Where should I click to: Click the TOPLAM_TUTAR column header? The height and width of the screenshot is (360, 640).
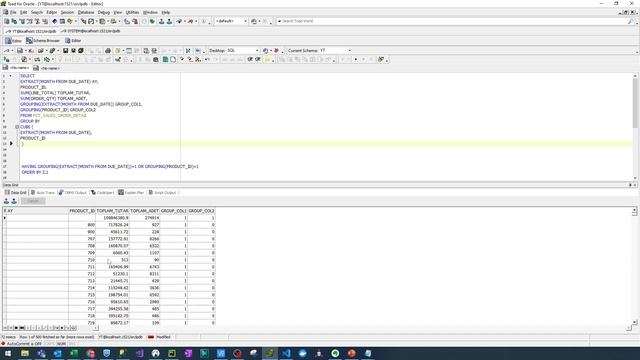click(x=112, y=211)
